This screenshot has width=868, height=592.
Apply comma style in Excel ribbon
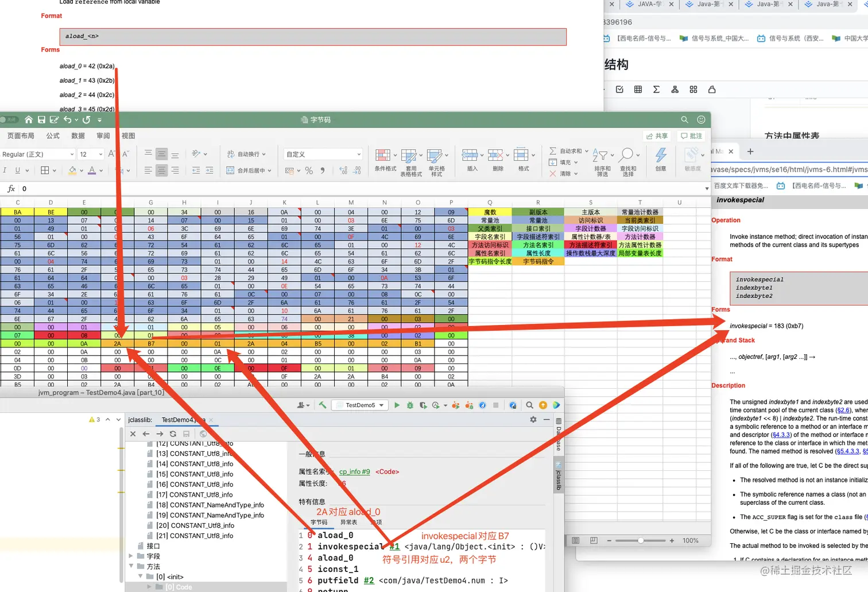pos(323,171)
